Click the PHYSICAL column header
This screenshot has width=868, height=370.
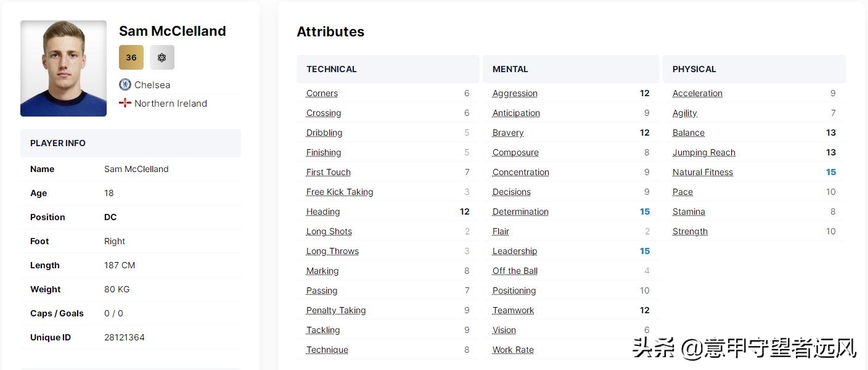pos(694,69)
